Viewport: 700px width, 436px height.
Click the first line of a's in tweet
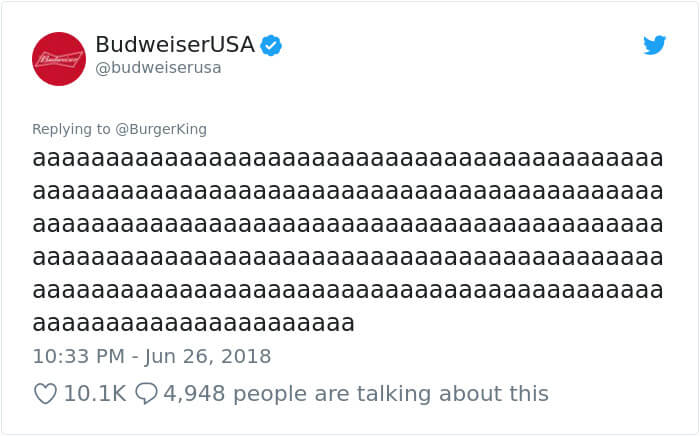click(x=348, y=159)
